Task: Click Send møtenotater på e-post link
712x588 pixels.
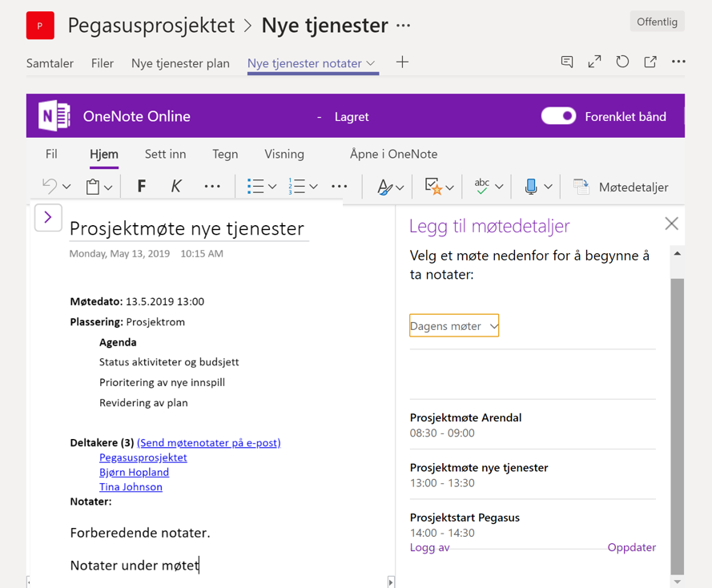Action: pyautogui.click(x=209, y=443)
